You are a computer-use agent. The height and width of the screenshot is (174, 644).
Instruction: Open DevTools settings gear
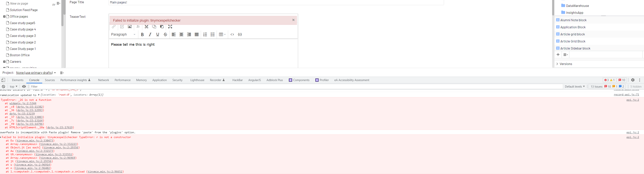click(633, 80)
